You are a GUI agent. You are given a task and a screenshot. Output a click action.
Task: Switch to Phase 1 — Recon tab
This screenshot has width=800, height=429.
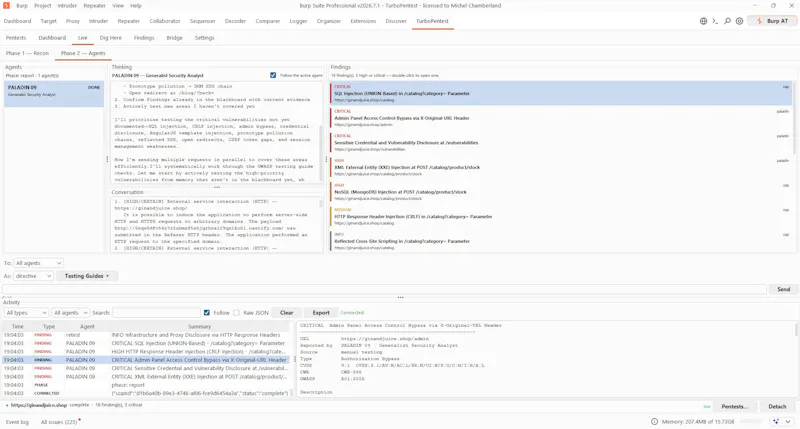(28, 53)
